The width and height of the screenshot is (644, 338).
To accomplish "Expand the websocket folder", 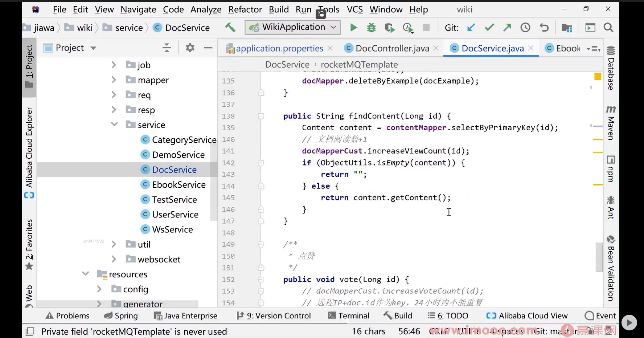I will coord(114,259).
